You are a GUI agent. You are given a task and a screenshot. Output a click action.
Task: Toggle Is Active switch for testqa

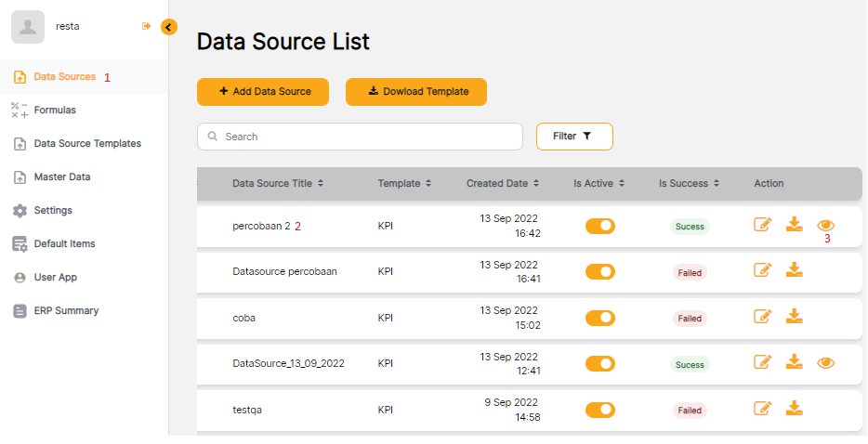[600, 410]
